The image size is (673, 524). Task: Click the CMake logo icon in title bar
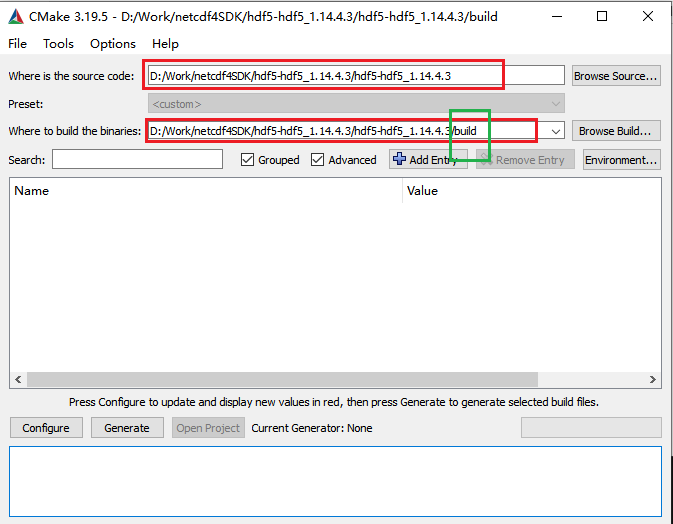click(16, 17)
